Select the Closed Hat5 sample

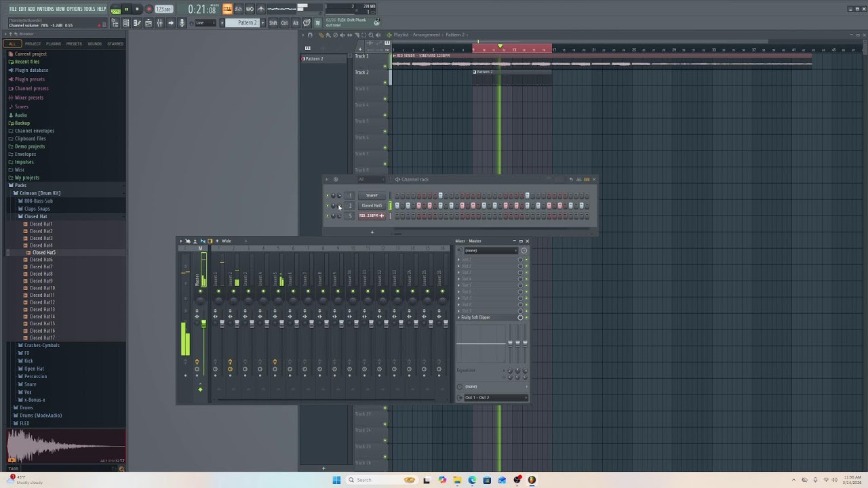[x=43, y=252]
